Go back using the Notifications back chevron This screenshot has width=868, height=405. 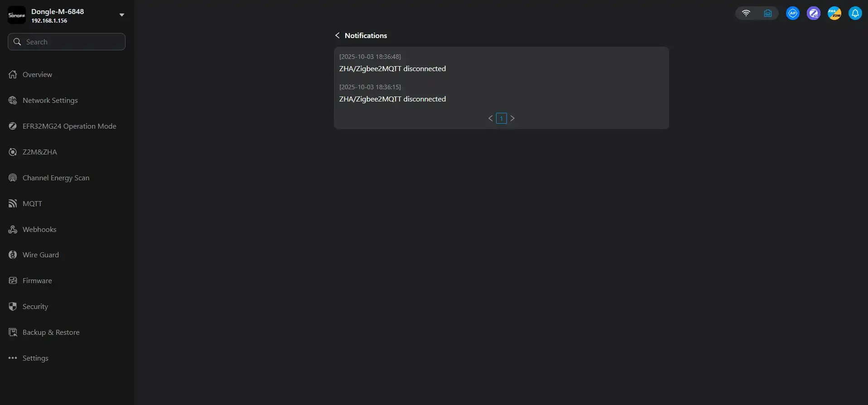(x=337, y=35)
